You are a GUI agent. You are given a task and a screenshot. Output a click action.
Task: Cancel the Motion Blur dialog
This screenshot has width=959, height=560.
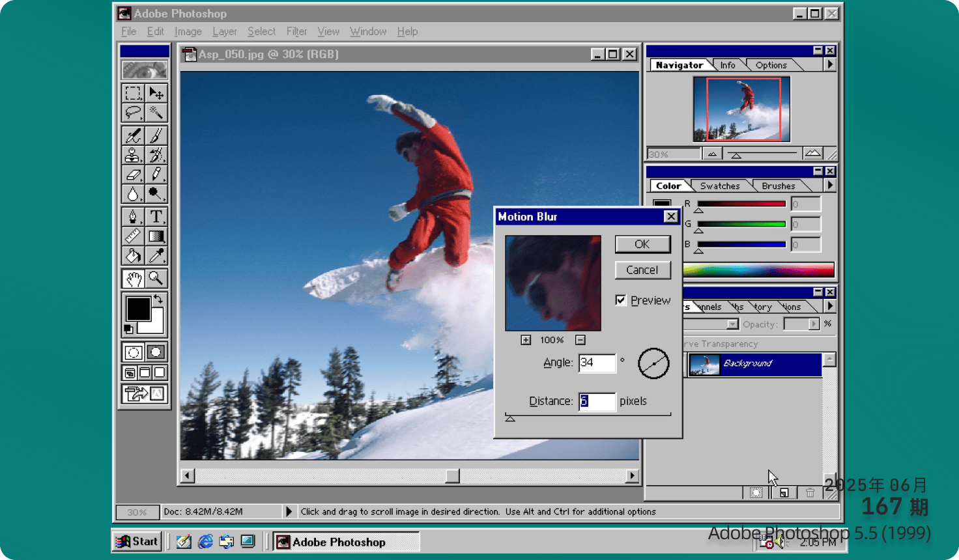coord(642,270)
